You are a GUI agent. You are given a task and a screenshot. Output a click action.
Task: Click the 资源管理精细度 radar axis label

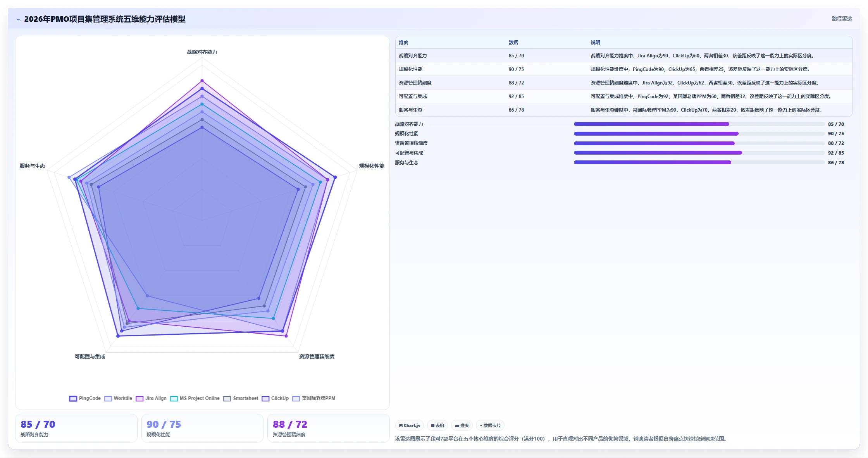pos(317,356)
